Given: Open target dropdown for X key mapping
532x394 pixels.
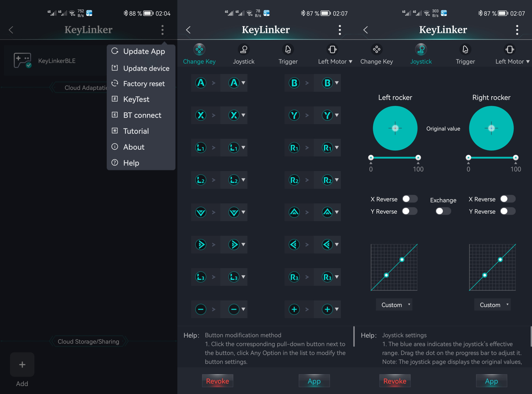Looking at the screenshot, I should [x=234, y=115].
